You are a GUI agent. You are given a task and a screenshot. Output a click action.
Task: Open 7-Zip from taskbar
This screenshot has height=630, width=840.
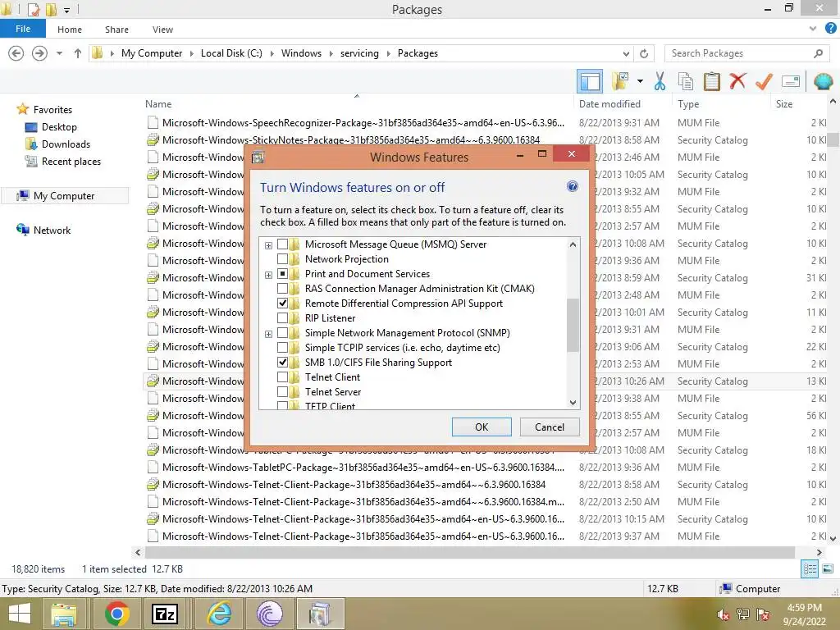pyautogui.click(x=165, y=614)
